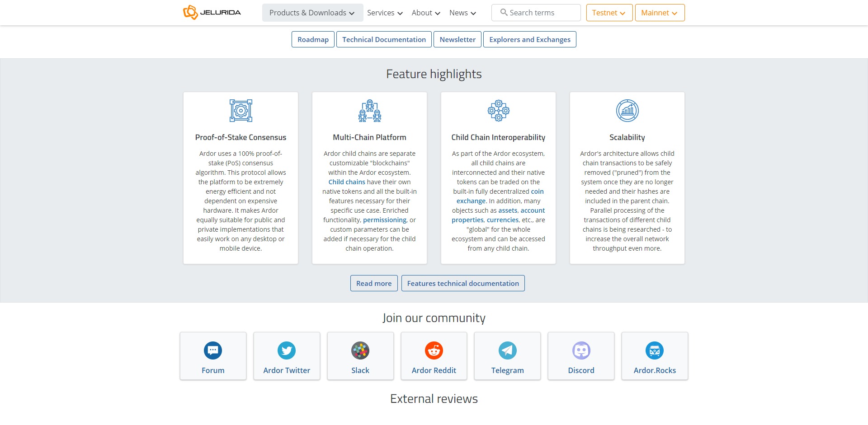Click the Scalability heading

pos(627,137)
